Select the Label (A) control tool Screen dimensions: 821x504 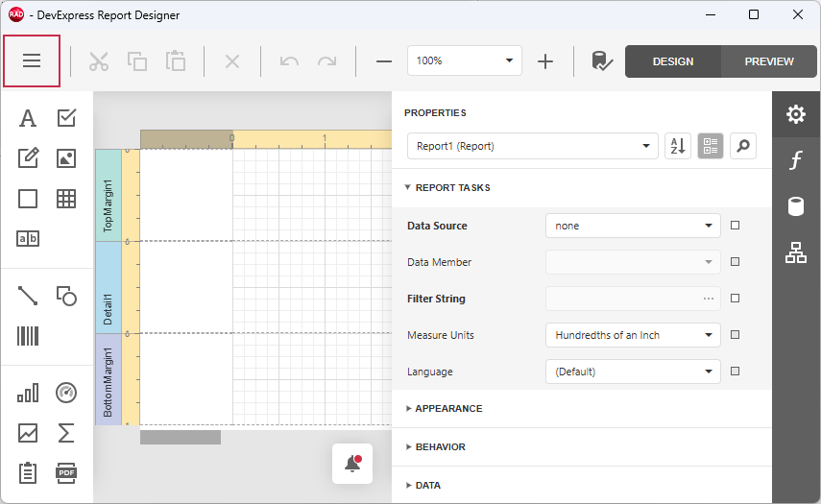pos(28,118)
